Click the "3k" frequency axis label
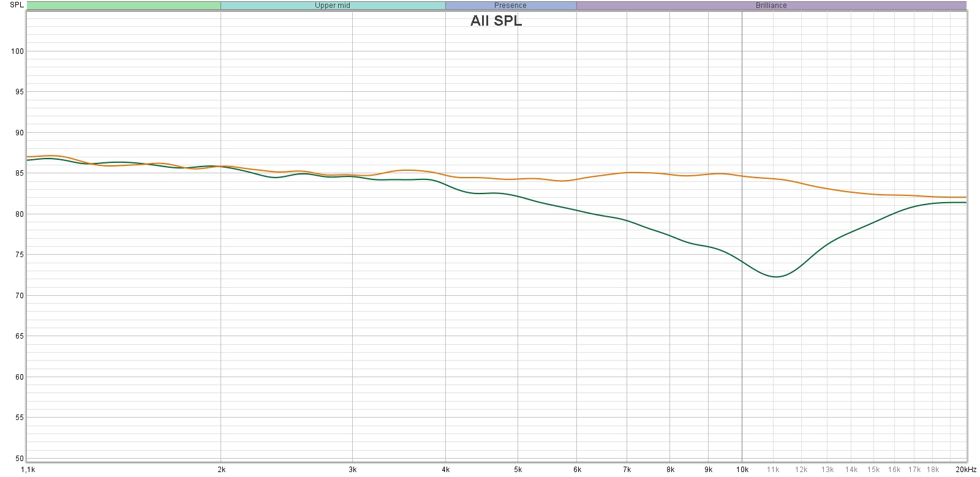 (x=353, y=470)
